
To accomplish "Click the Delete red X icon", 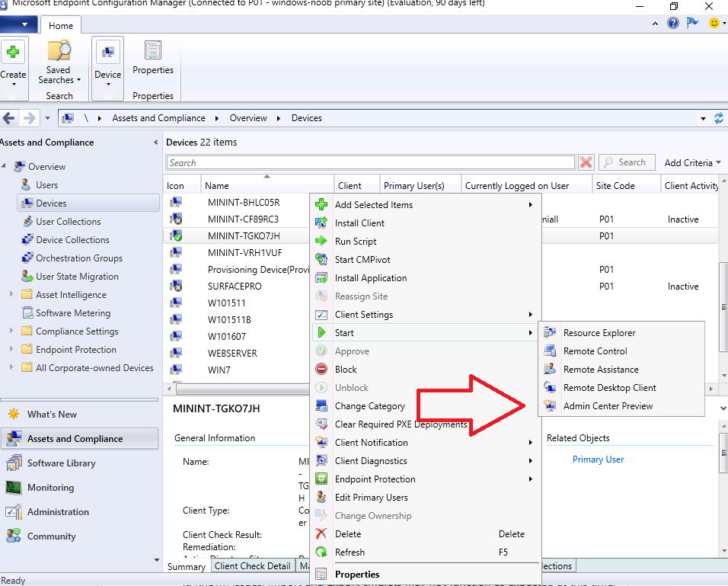I will click(321, 533).
